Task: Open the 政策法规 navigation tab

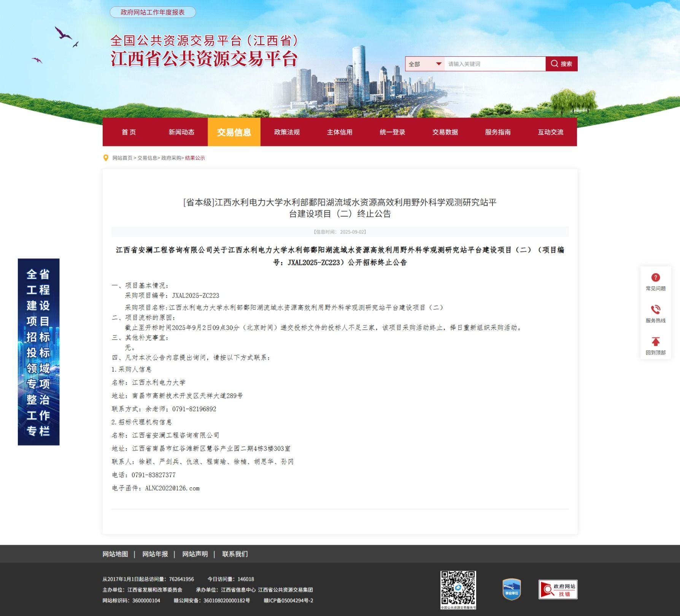Action: pyautogui.click(x=287, y=132)
